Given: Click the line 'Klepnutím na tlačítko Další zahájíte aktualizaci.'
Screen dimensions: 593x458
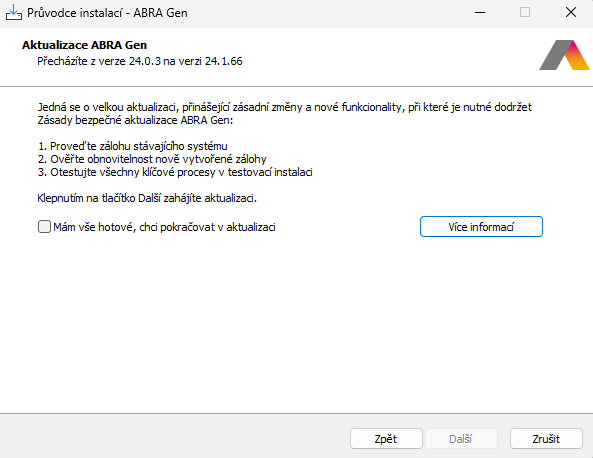Looking at the screenshot, I should pos(147,198).
